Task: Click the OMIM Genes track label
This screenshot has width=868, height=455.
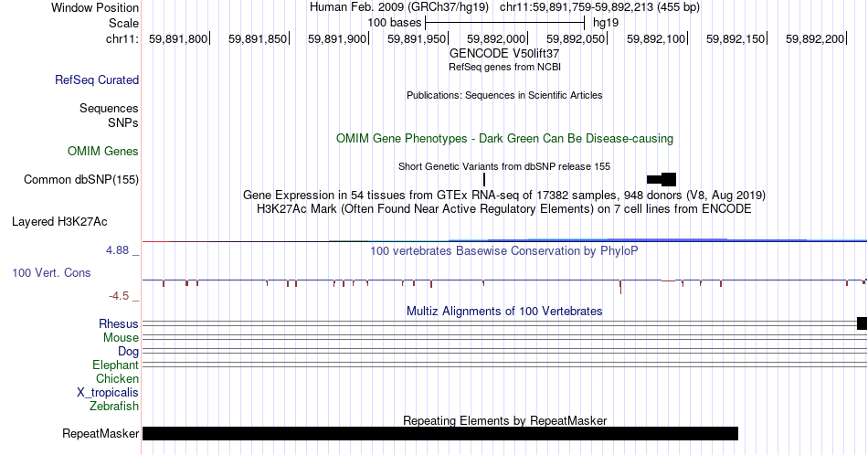Action: tap(103, 151)
